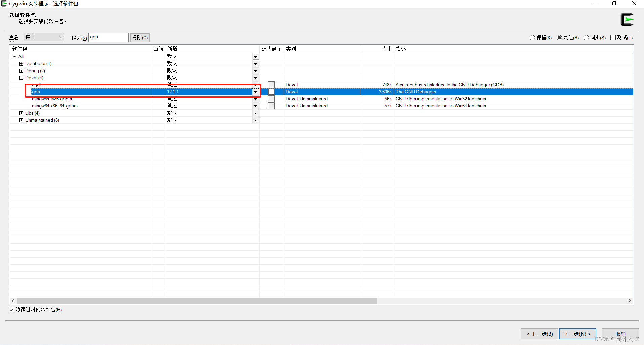644x345 pixels.
Task: Close the Cygwin setup window
Action: 634,3
